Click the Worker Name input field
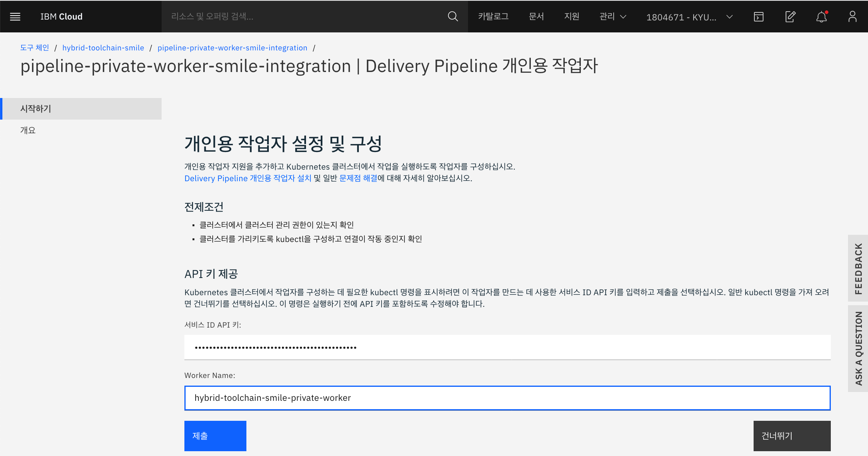This screenshot has height=456, width=868. pos(507,398)
